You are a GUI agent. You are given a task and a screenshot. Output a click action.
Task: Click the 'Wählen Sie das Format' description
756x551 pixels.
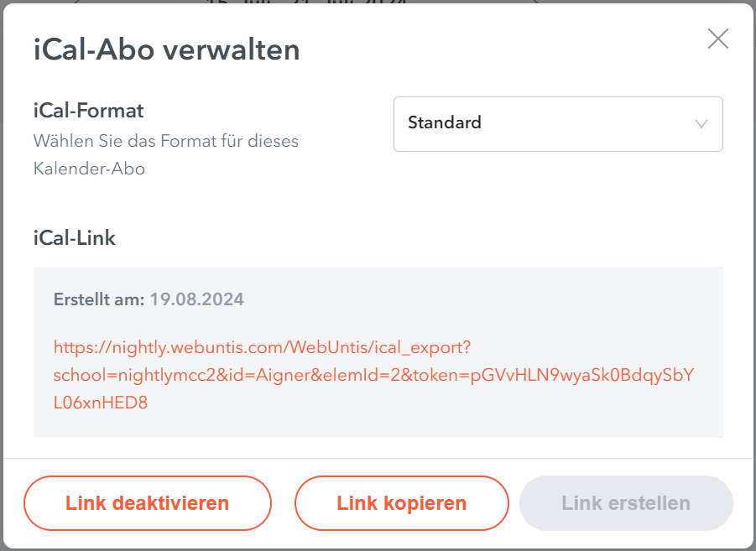click(165, 141)
